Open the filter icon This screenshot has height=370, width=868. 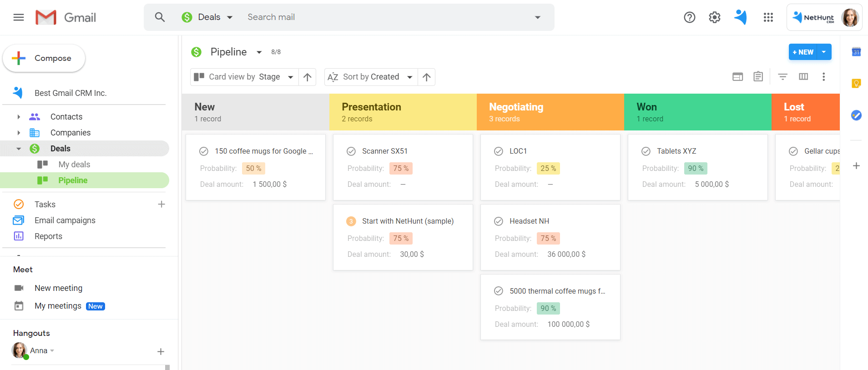tap(782, 77)
